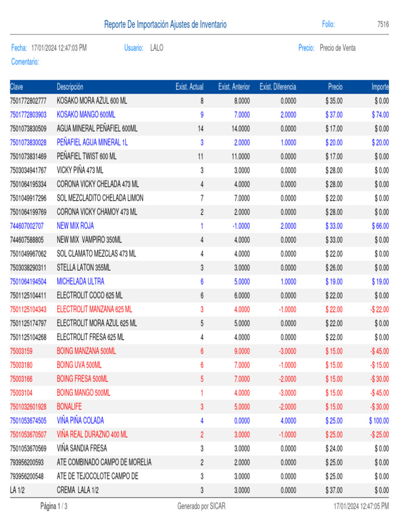
Task: Select 'ELECTROLIT COCO 625 ML' description
Action: 89,296
